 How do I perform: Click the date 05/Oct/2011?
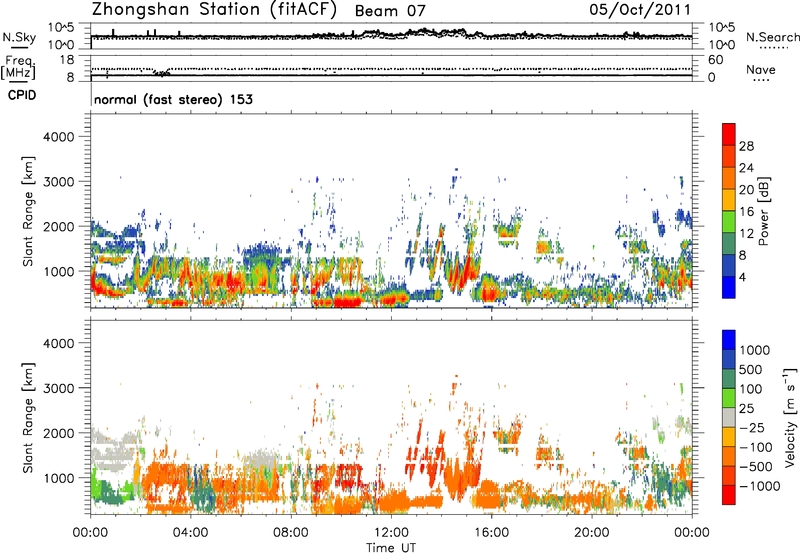tap(640, 9)
